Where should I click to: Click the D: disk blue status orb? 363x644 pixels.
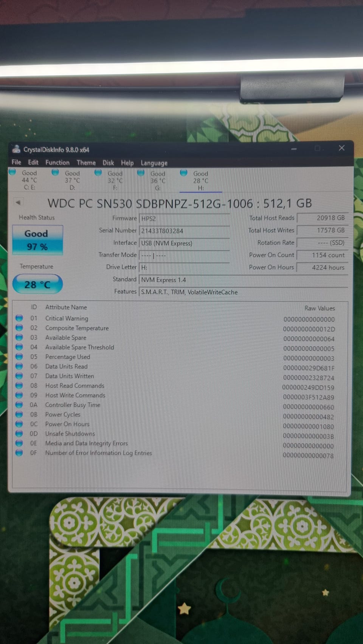55,172
